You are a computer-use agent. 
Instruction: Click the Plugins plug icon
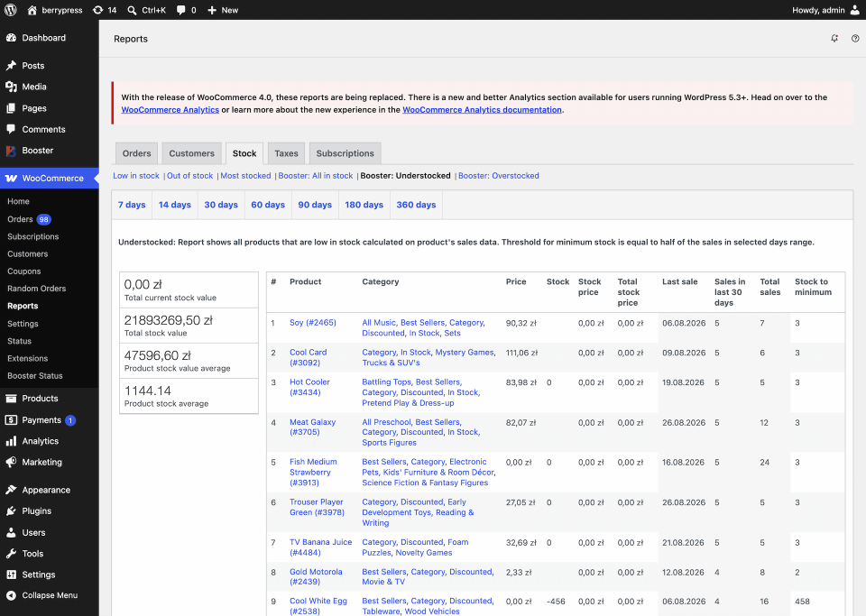pos(11,511)
